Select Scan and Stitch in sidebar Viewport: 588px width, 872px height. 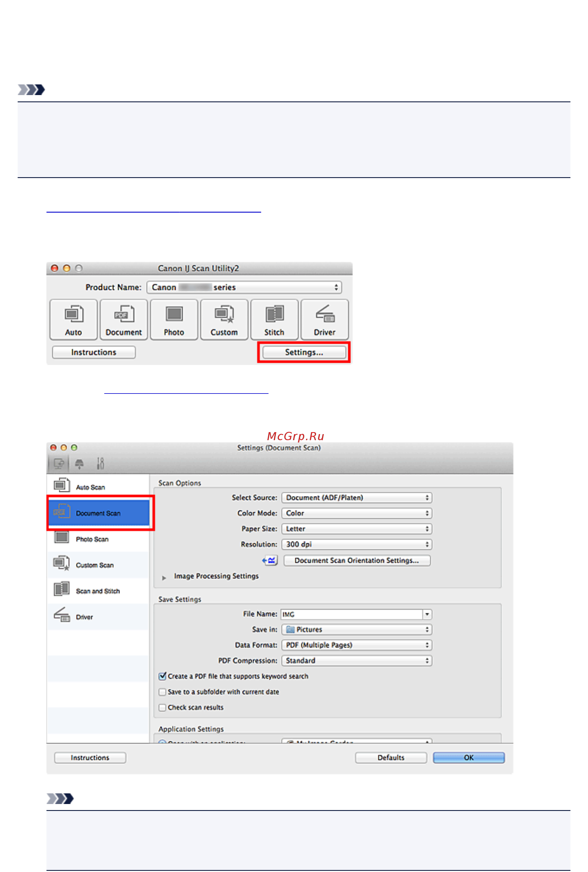point(98,591)
